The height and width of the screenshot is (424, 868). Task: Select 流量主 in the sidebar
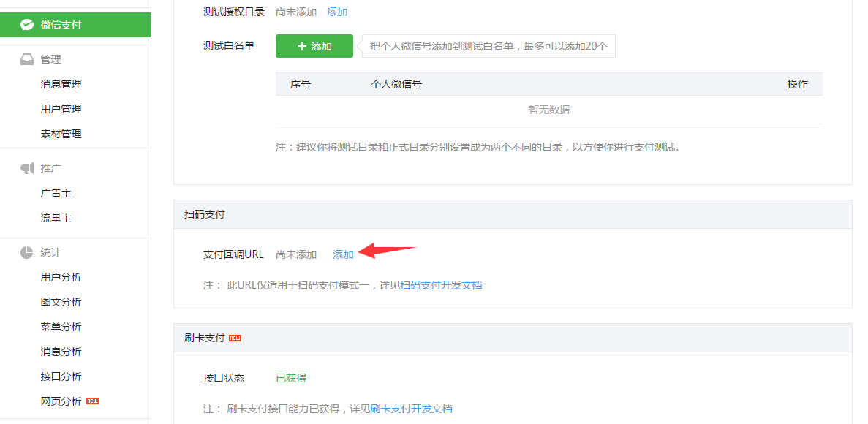[56, 218]
